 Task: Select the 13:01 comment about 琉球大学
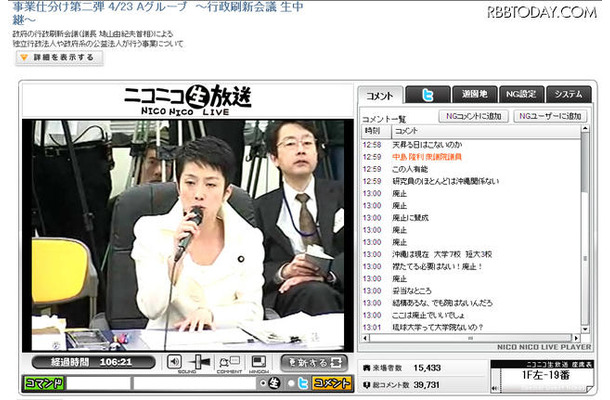[471, 327]
